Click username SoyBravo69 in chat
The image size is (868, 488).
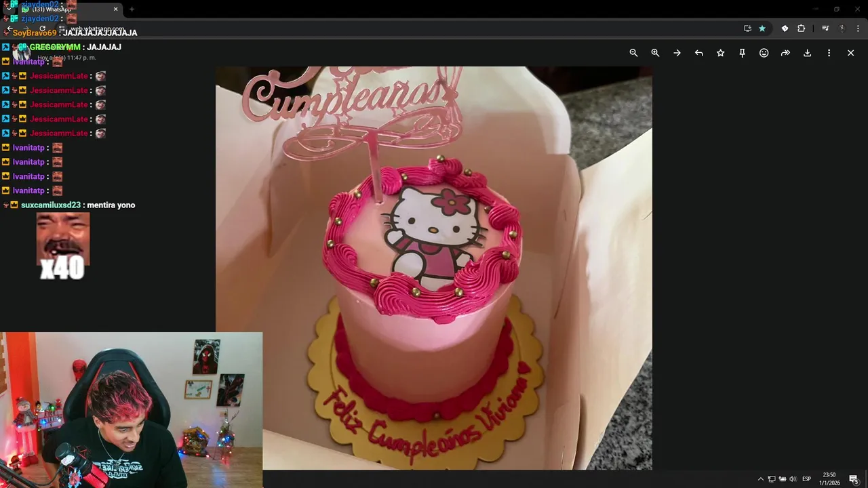click(x=35, y=33)
